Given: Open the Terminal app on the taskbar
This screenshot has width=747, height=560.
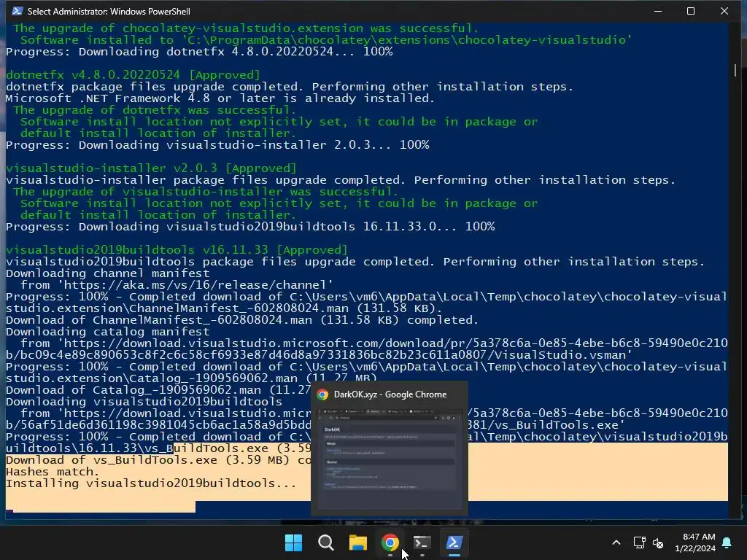Looking at the screenshot, I should pos(422,542).
